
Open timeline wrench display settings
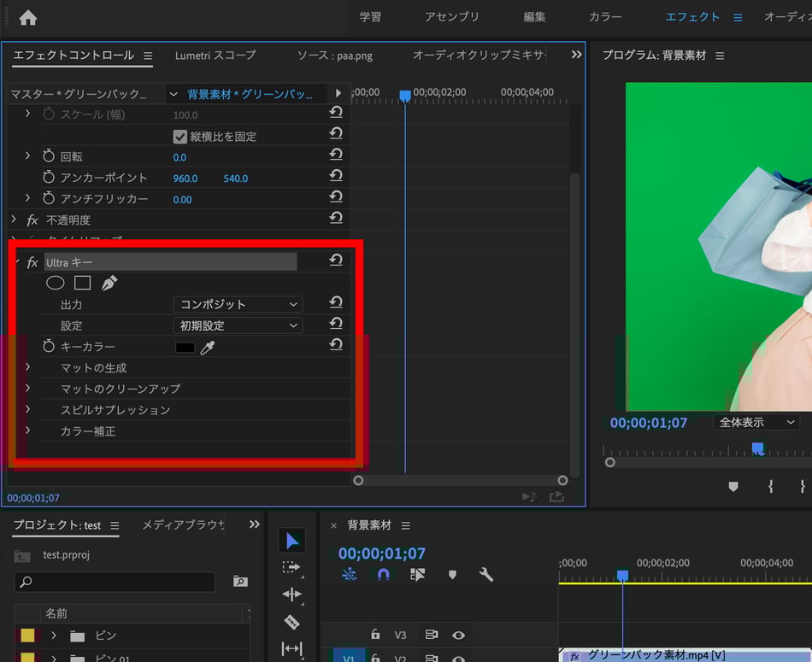pyautogui.click(x=486, y=575)
